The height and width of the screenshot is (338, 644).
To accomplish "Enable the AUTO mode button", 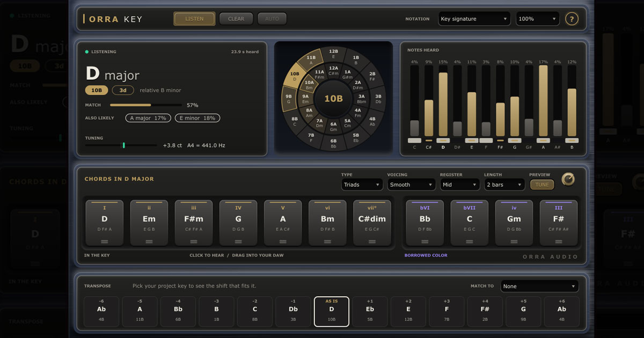I will (x=272, y=19).
